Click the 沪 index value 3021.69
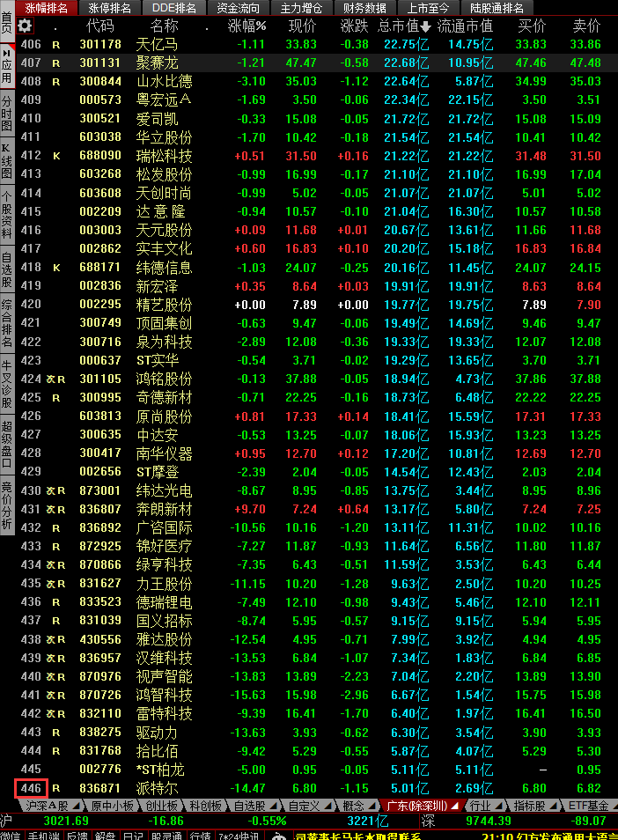This screenshot has width=618, height=840. coord(66,821)
